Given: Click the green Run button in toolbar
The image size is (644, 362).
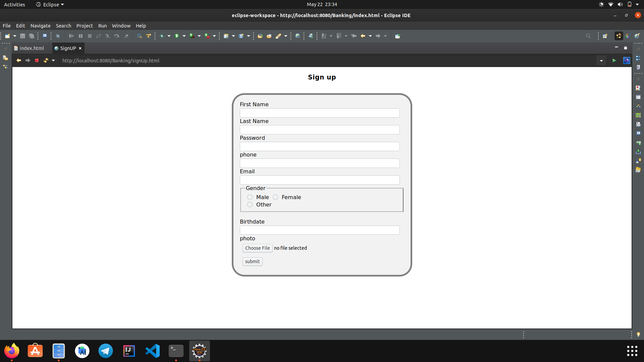Looking at the screenshot, I should 177,36.
